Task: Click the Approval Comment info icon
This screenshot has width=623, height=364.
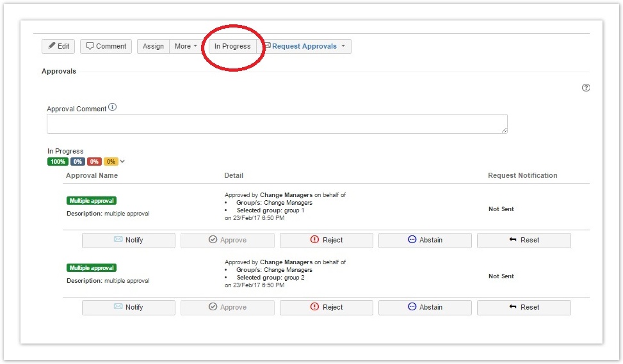Action: click(113, 107)
